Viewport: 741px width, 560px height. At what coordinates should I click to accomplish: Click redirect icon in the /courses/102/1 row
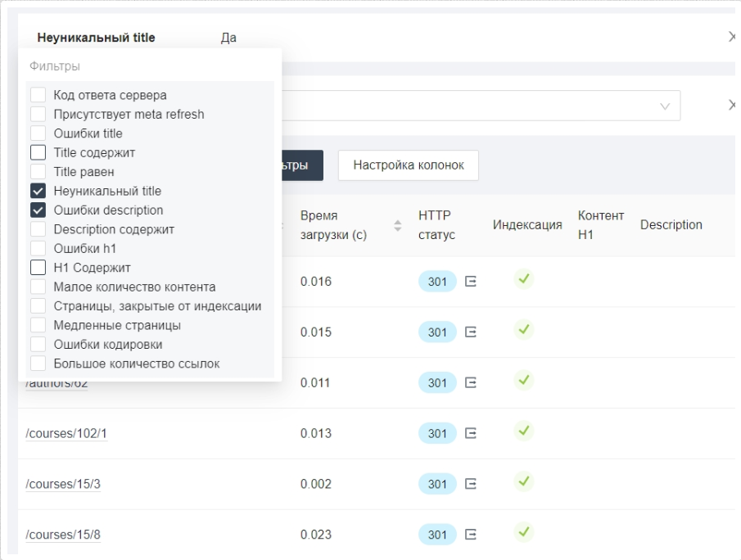(471, 433)
